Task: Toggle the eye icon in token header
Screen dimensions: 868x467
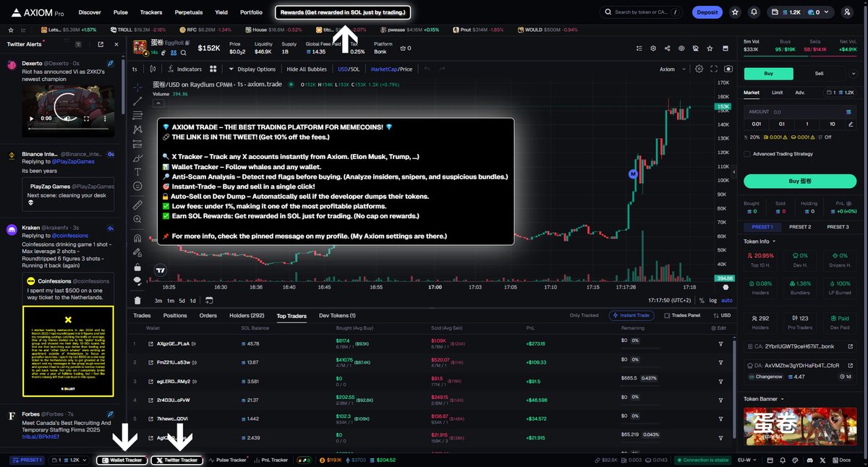Action: point(681,48)
